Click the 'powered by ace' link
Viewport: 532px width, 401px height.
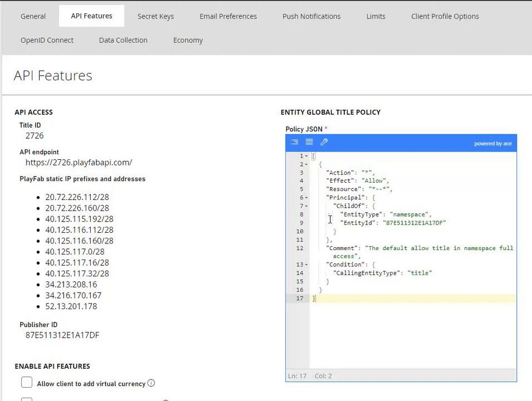coord(492,144)
